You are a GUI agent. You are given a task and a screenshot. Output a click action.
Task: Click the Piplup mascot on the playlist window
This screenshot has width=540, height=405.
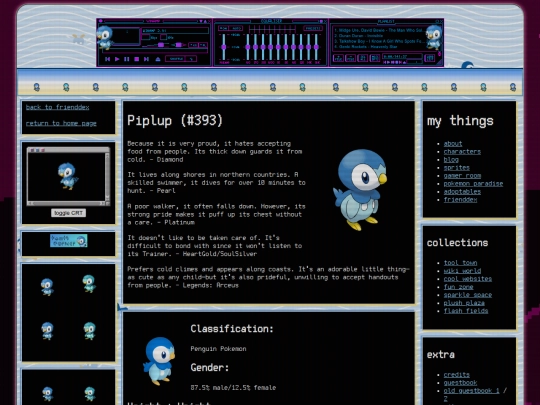pos(433,37)
